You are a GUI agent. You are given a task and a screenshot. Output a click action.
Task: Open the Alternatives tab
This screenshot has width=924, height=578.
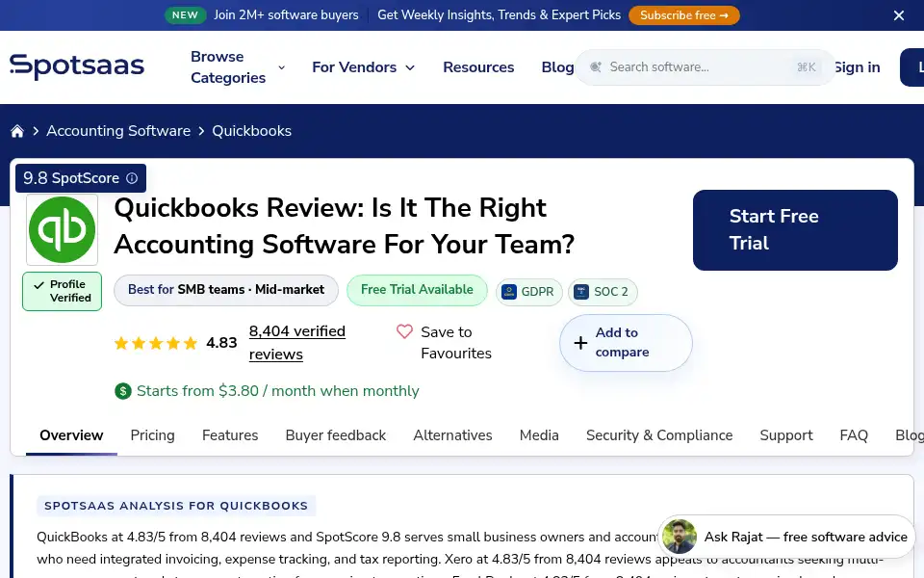click(452, 435)
